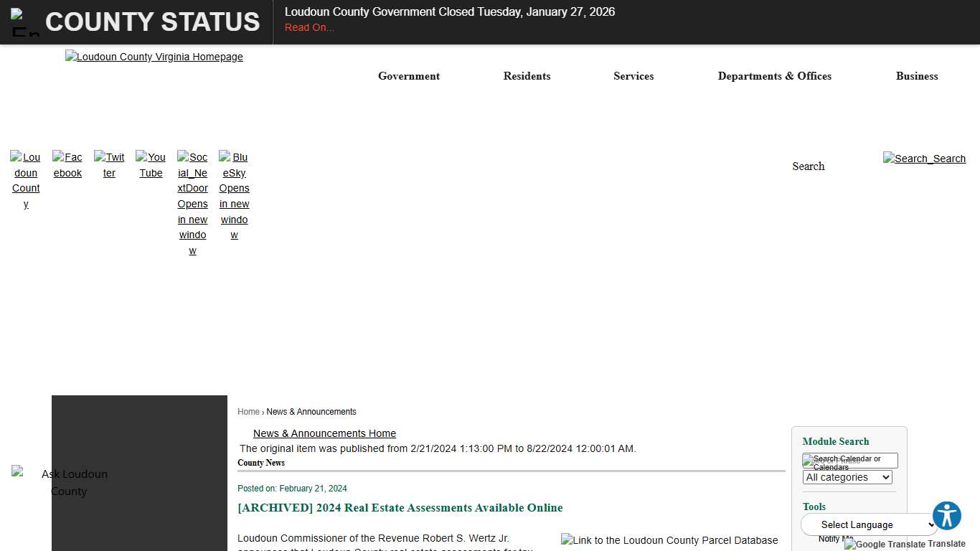
Task: Open the YouTube social icon link
Action: (x=151, y=165)
